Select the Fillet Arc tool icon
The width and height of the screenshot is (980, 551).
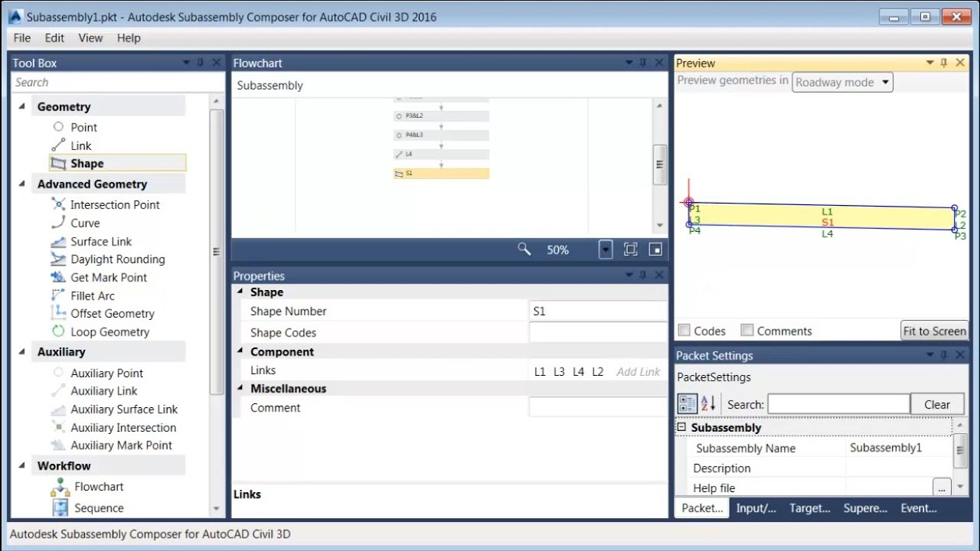(58, 295)
